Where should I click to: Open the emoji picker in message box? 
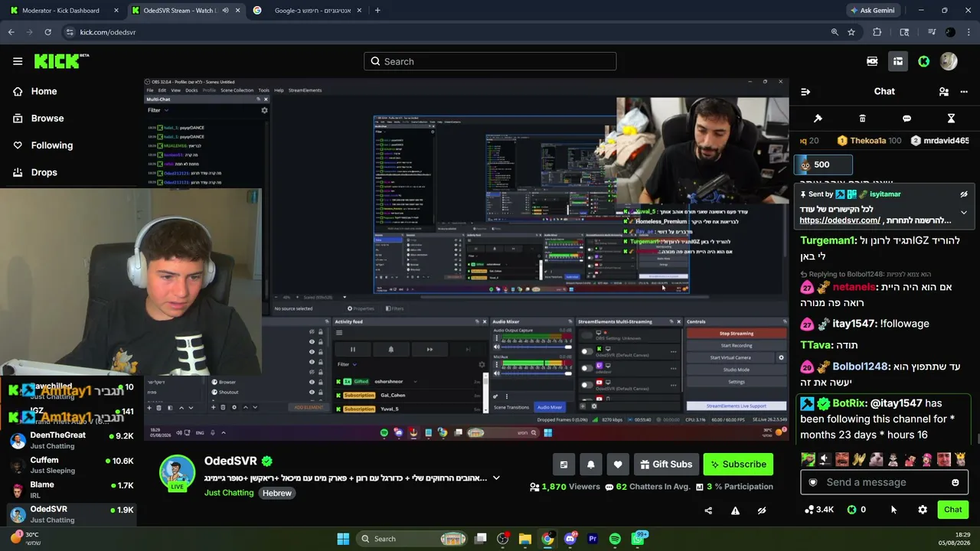(955, 482)
